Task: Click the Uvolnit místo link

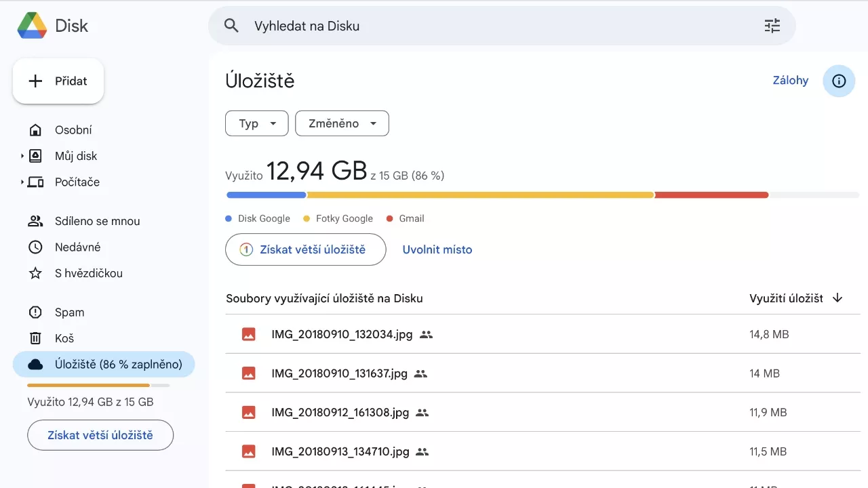Action: [437, 249]
